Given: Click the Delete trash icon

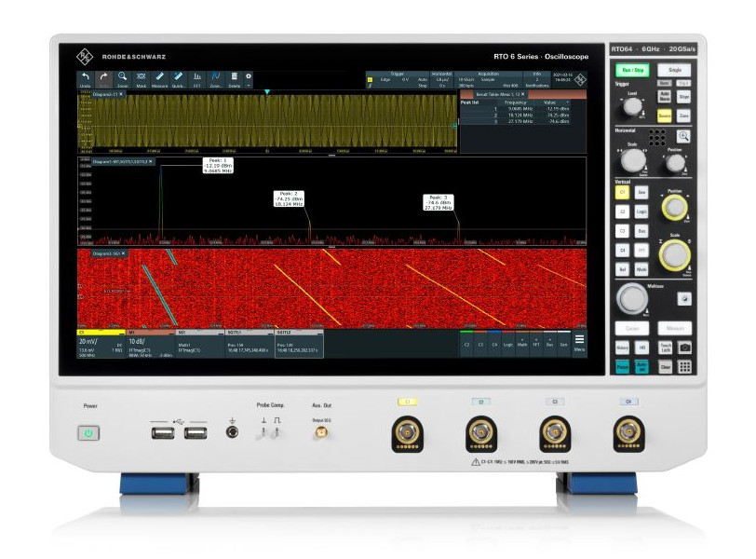Looking at the screenshot, I should (235, 79).
